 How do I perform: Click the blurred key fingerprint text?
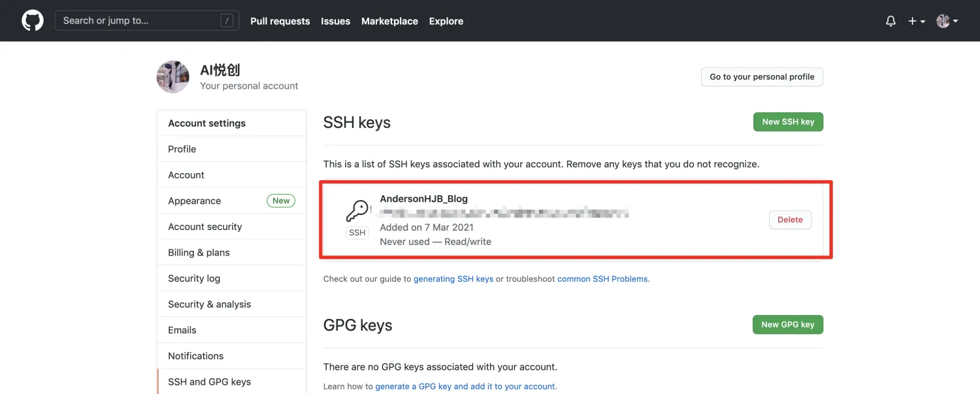pos(504,212)
